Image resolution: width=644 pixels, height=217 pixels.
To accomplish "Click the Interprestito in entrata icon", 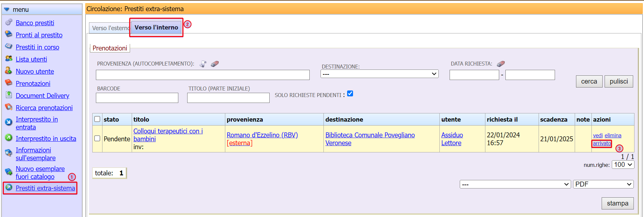I will 9,122.
